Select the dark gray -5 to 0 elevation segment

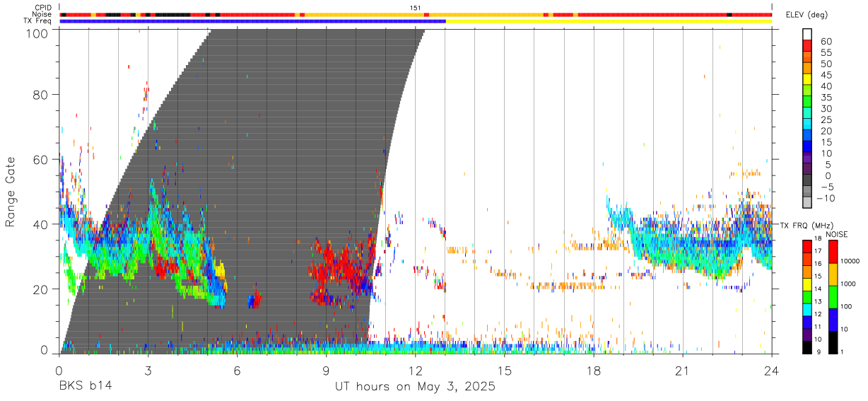coord(807,181)
